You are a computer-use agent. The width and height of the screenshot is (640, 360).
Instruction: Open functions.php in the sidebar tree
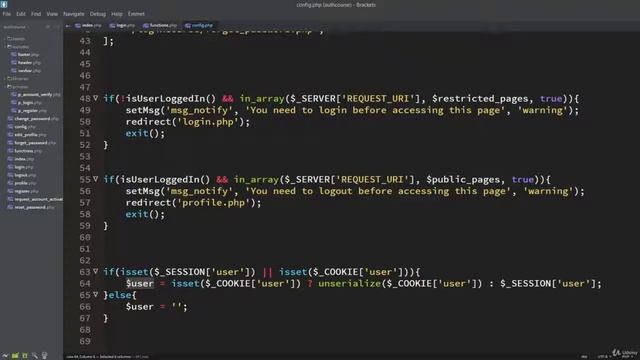point(28,151)
